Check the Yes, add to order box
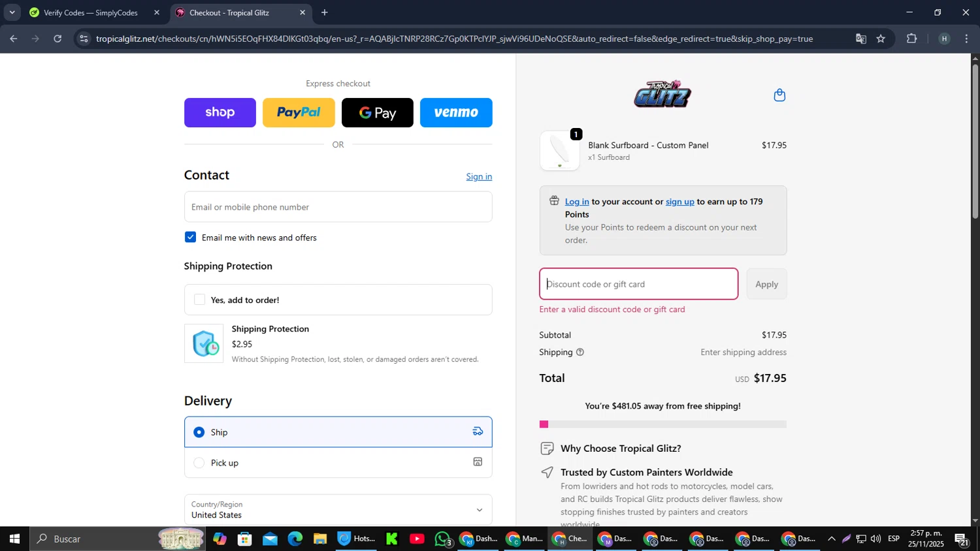Image resolution: width=980 pixels, height=551 pixels. (x=200, y=300)
